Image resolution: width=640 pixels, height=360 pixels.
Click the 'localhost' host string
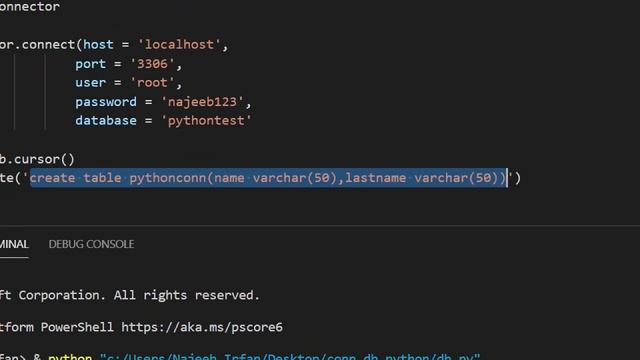click(x=179, y=44)
